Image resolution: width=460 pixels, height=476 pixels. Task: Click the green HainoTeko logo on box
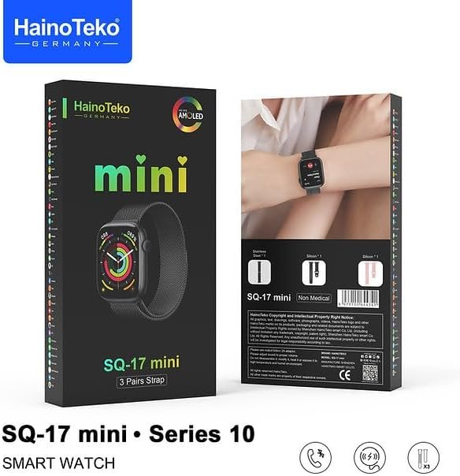(102, 110)
